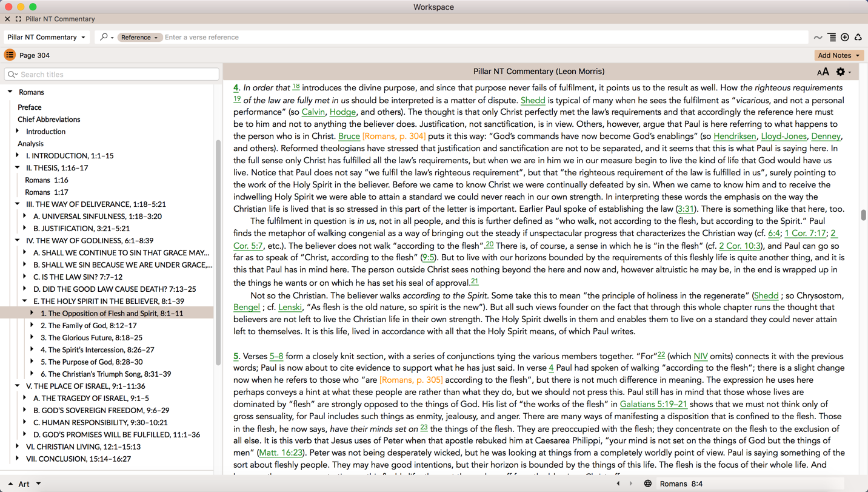Viewport: 868px width, 492px height.
Task: Open the Reference search type dropdown
Action: (x=139, y=38)
